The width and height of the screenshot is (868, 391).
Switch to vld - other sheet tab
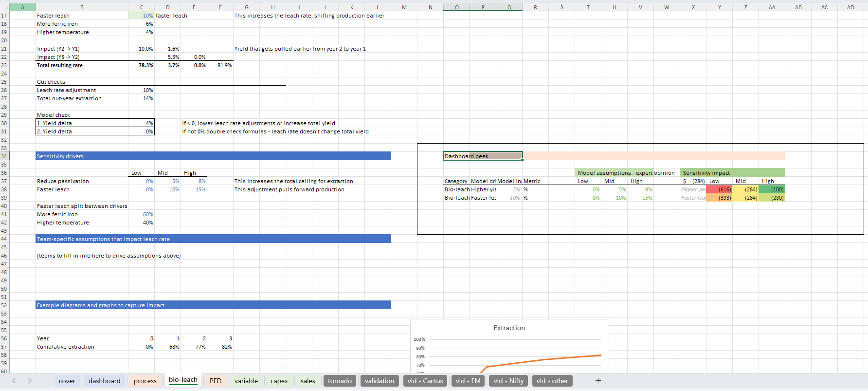tap(552, 381)
